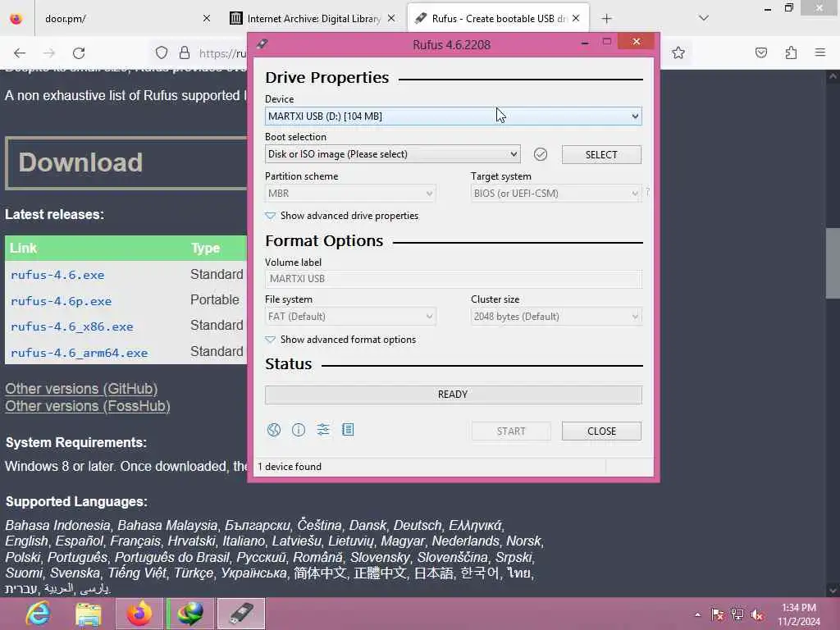Open Cluster size 2048 bytes dropdown
Image resolution: width=840 pixels, height=630 pixels.
(556, 317)
